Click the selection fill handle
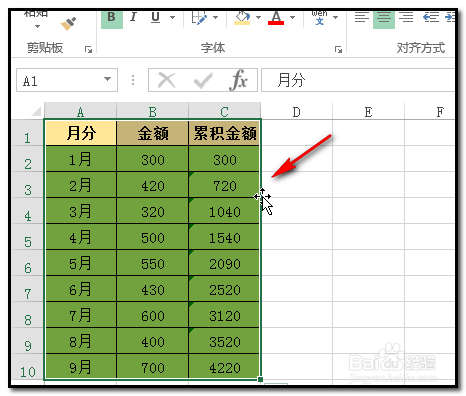 (x=260, y=379)
